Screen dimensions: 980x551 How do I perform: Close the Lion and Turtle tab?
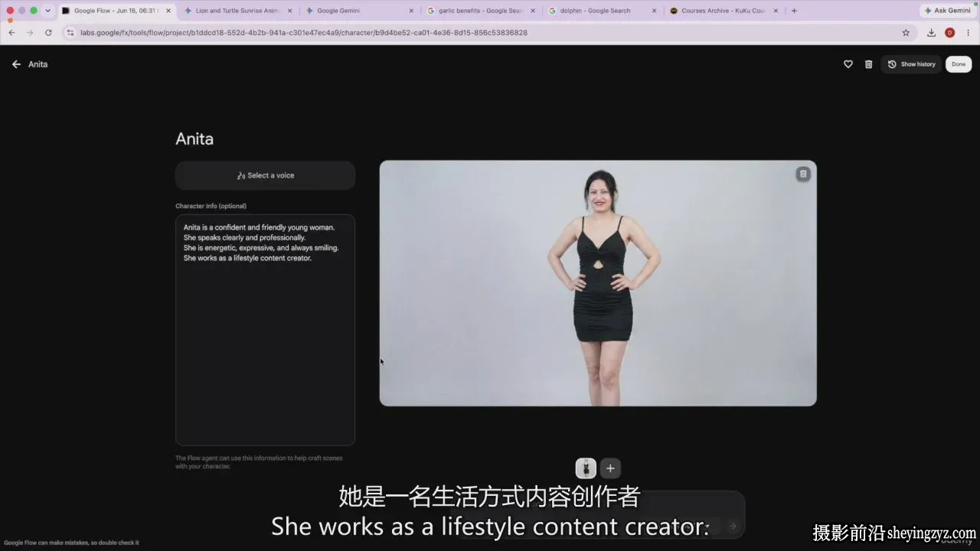tap(289, 11)
